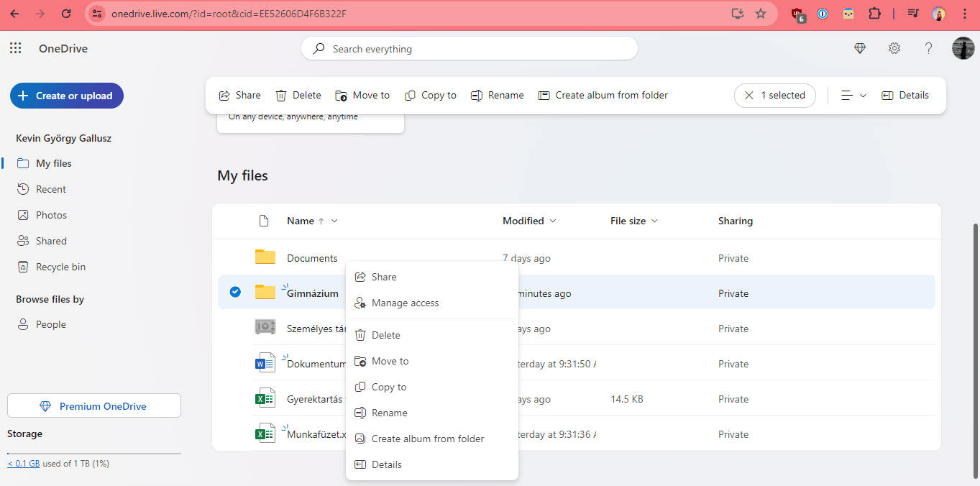Viewport: 980px width, 486px height.
Task: Open the Dokumentum Word file icon
Action: [265, 363]
